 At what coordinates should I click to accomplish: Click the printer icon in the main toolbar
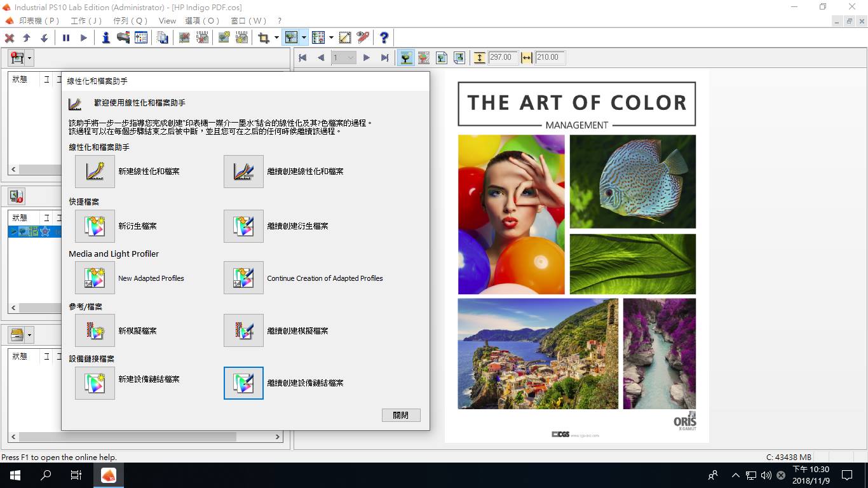pos(123,38)
